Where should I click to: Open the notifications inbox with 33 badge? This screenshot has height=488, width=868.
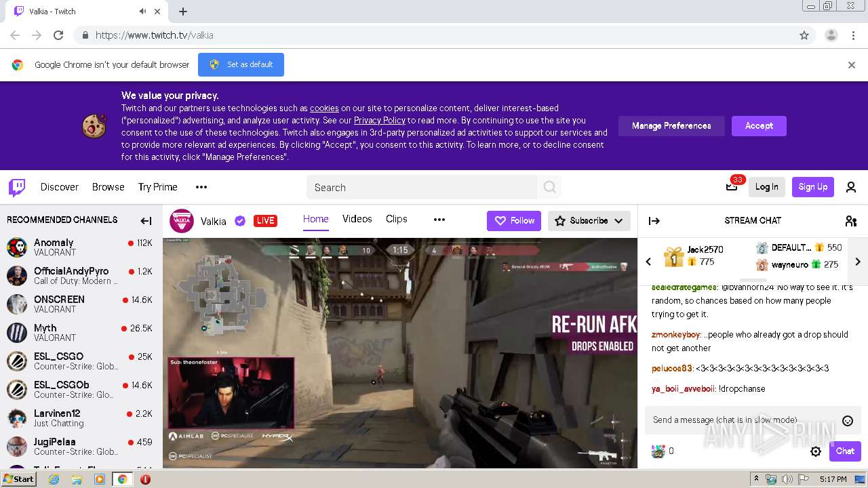tap(732, 187)
